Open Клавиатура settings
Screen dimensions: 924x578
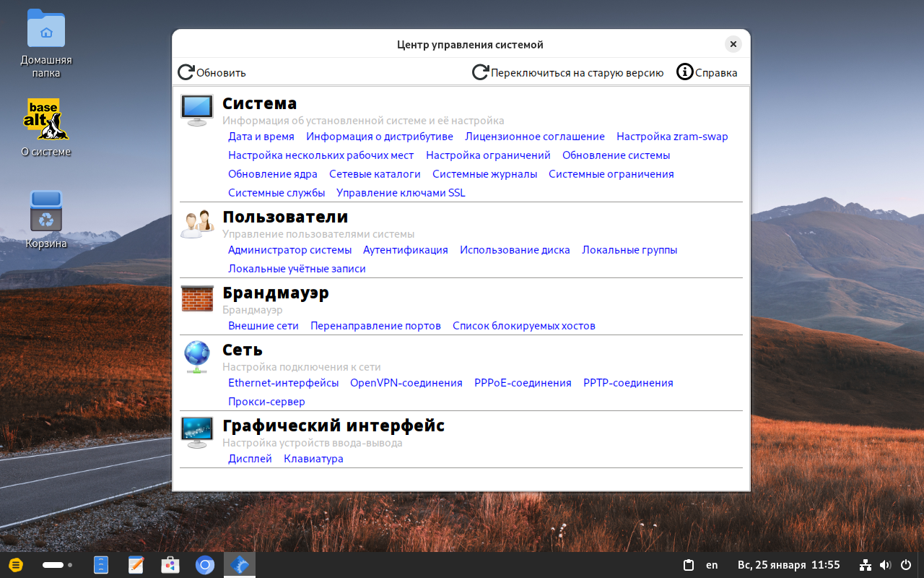click(x=313, y=458)
